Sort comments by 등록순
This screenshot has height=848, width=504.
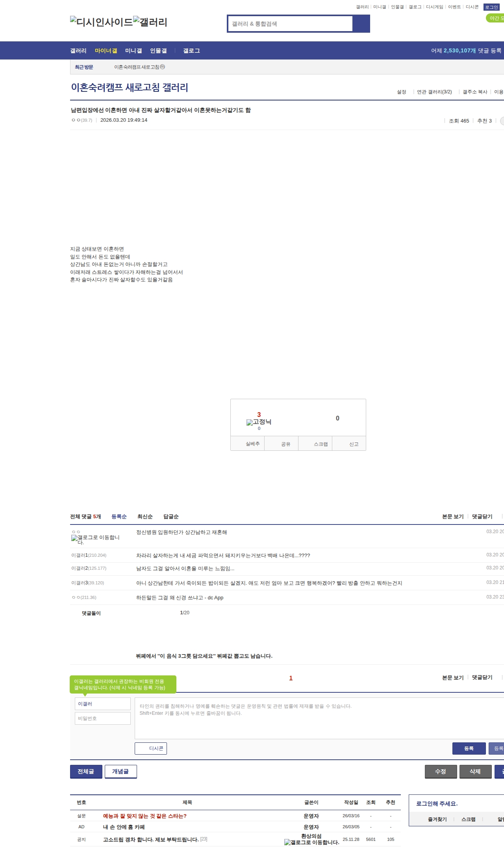click(119, 517)
